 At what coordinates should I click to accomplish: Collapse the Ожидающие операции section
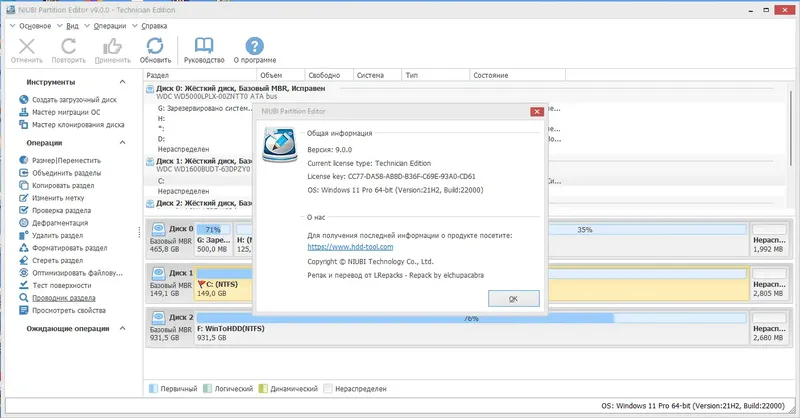tap(122, 328)
